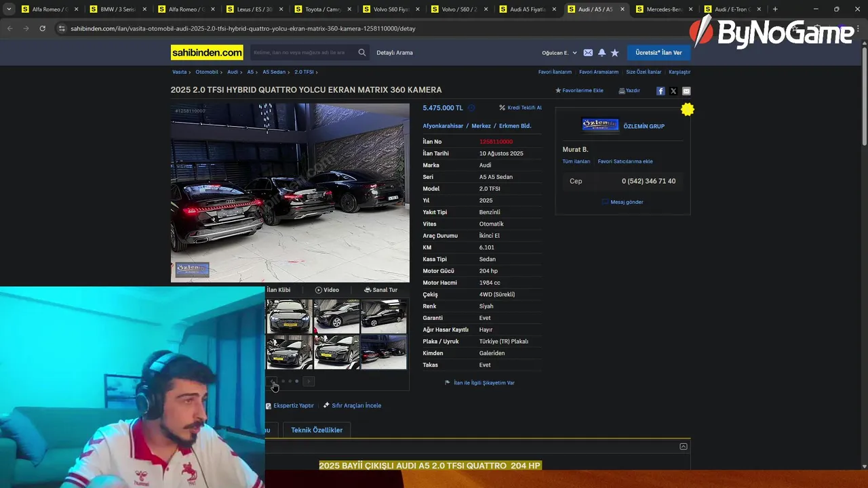Click Favorilerime Ekle link
Image resolution: width=868 pixels, height=488 pixels.
pyautogui.click(x=579, y=91)
